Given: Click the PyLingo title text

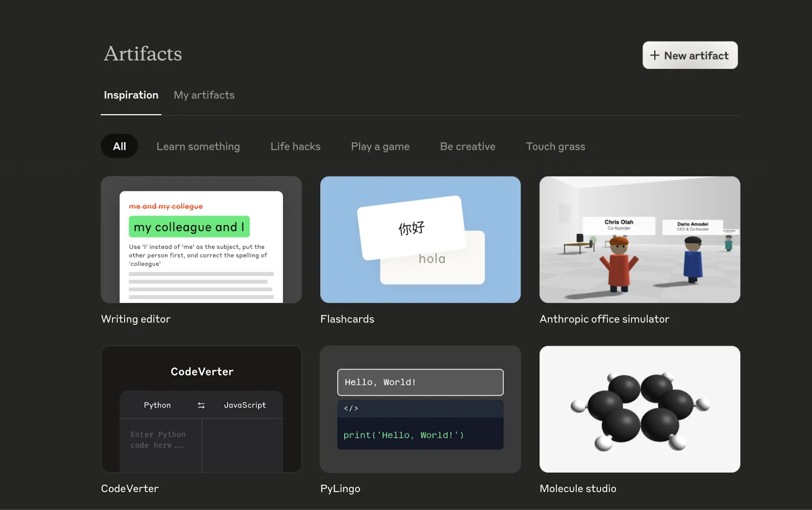Looking at the screenshot, I should pyautogui.click(x=340, y=489).
